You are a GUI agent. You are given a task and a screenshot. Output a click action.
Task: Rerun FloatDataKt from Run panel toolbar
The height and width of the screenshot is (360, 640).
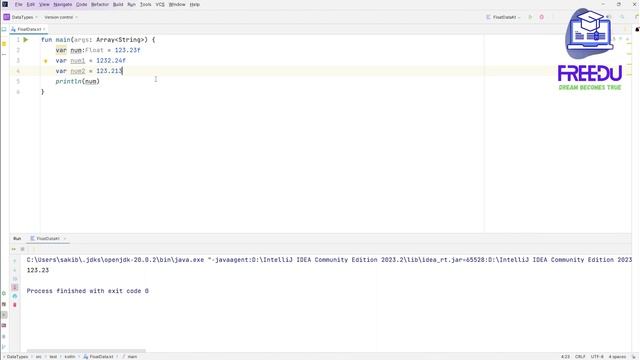coord(14,249)
